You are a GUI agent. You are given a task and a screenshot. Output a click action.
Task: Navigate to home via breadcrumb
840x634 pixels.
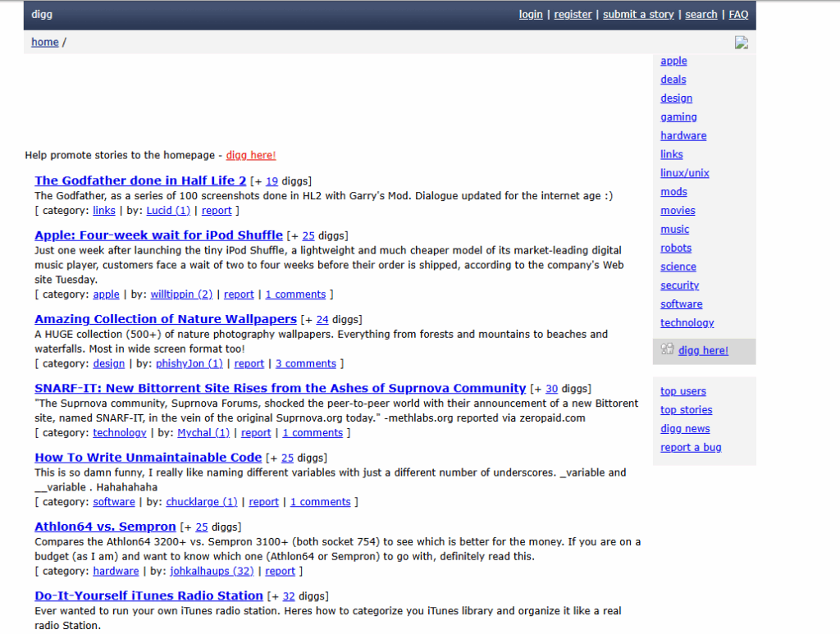point(45,42)
